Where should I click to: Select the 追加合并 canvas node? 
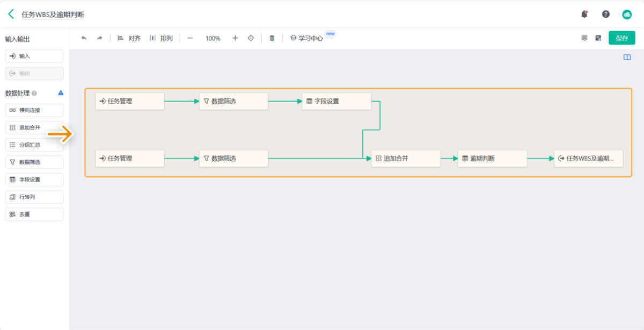coord(406,159)
